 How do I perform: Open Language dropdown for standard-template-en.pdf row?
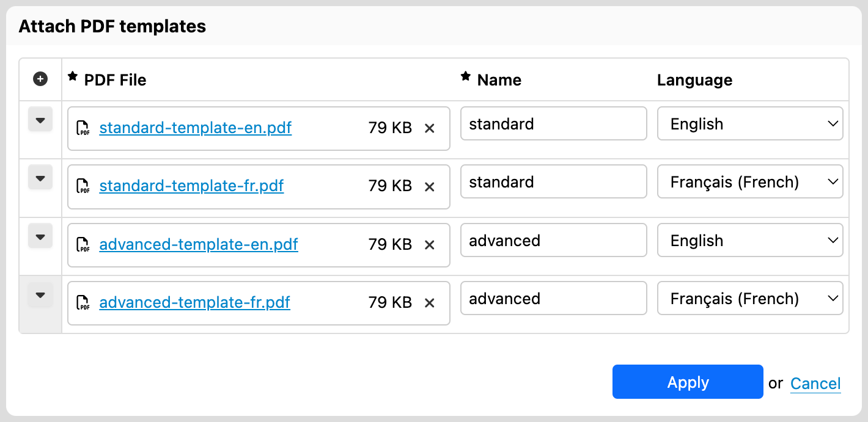pyautogui.click(x=750, y=124)
